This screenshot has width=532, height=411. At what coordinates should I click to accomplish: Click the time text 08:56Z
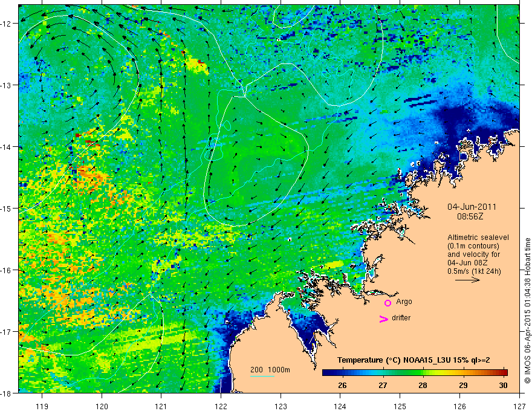[470, 216]
